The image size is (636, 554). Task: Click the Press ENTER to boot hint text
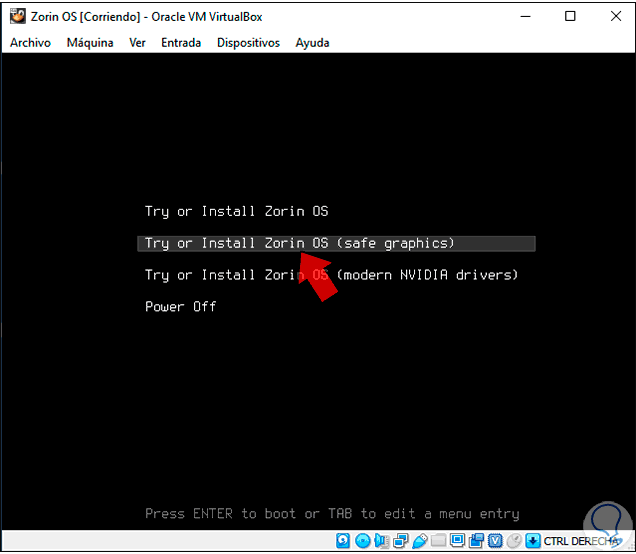click(332, 514)
